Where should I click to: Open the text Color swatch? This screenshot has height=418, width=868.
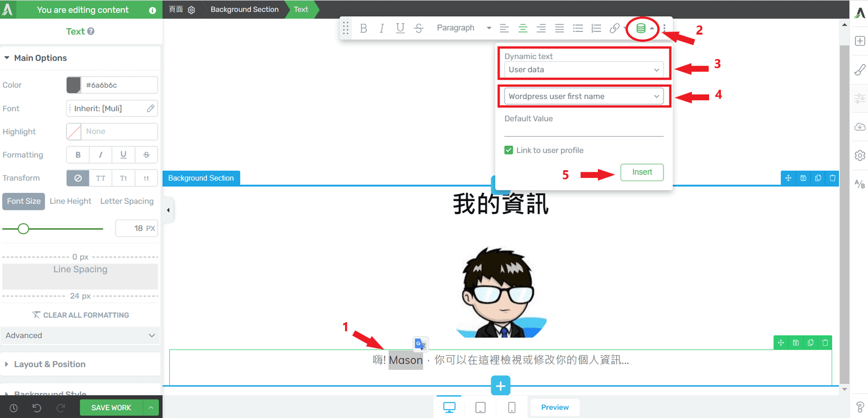coord(74,85)
